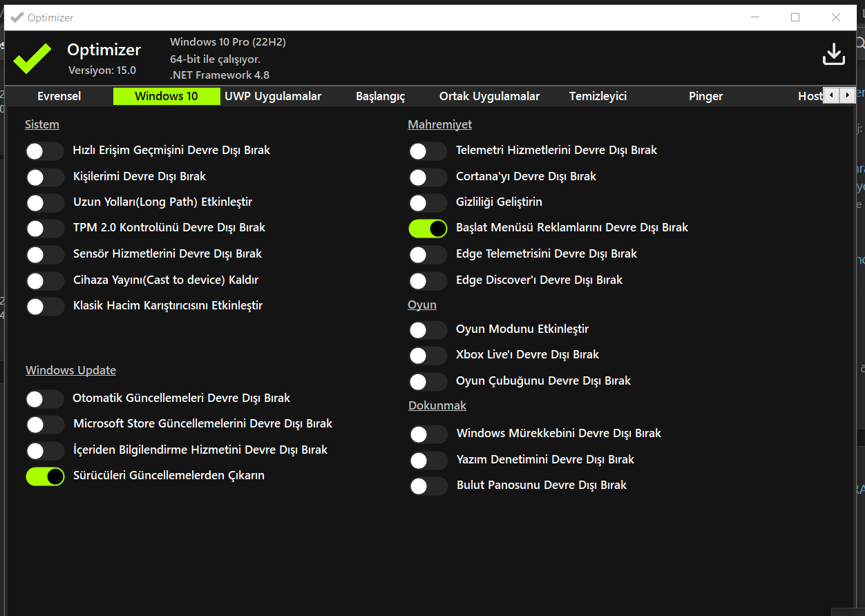Turn off Başlat Menüsü Reklamlarını switch
This screenshot has height=616, width=865.
pos(428,228)
